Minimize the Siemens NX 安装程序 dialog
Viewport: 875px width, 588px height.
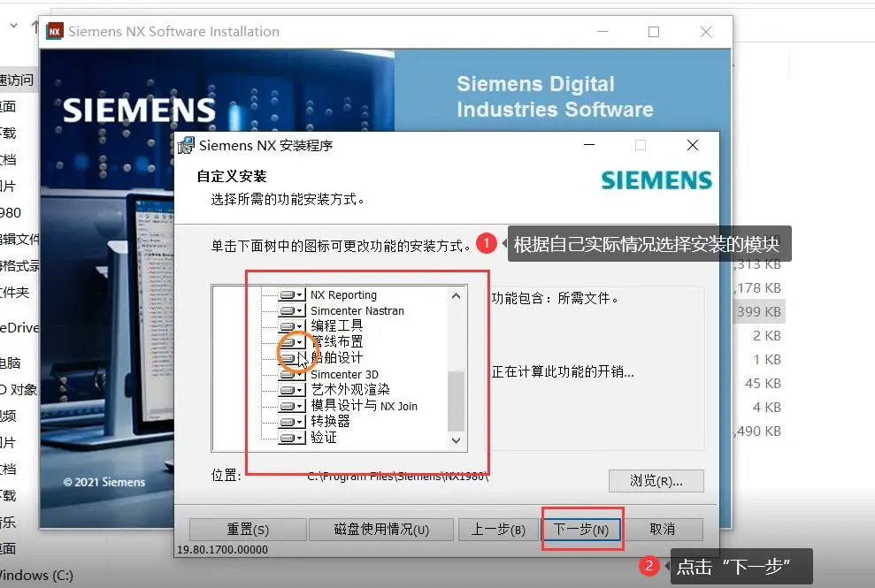click(588, 145)
